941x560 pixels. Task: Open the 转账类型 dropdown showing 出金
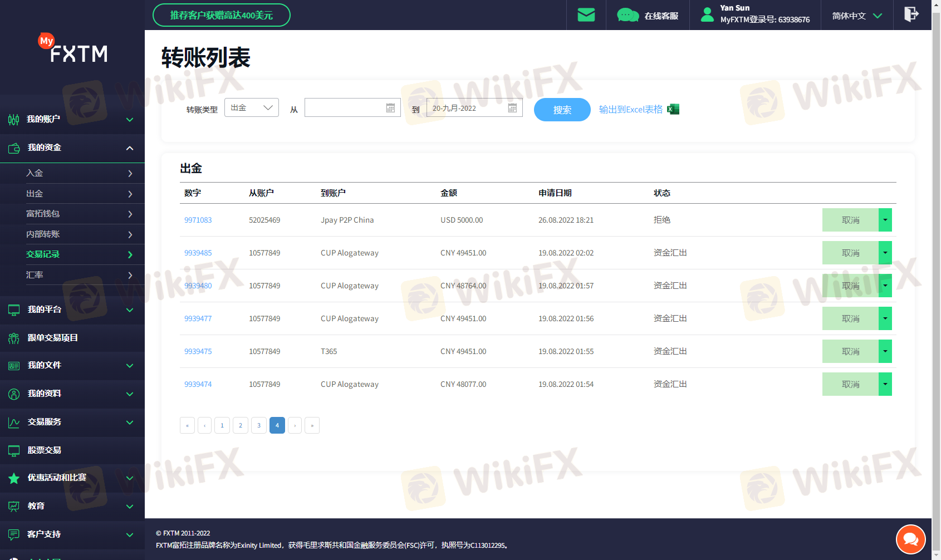click(252, 107)
